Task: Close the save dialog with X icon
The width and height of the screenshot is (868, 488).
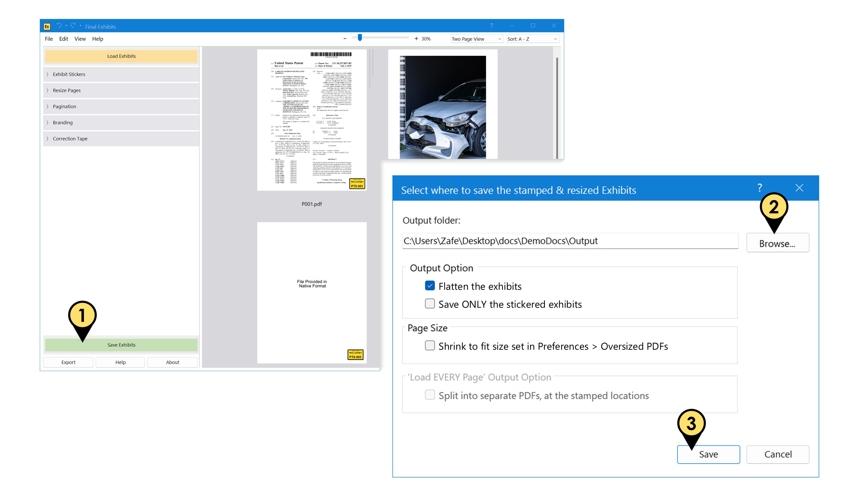Action: (799, 188)
